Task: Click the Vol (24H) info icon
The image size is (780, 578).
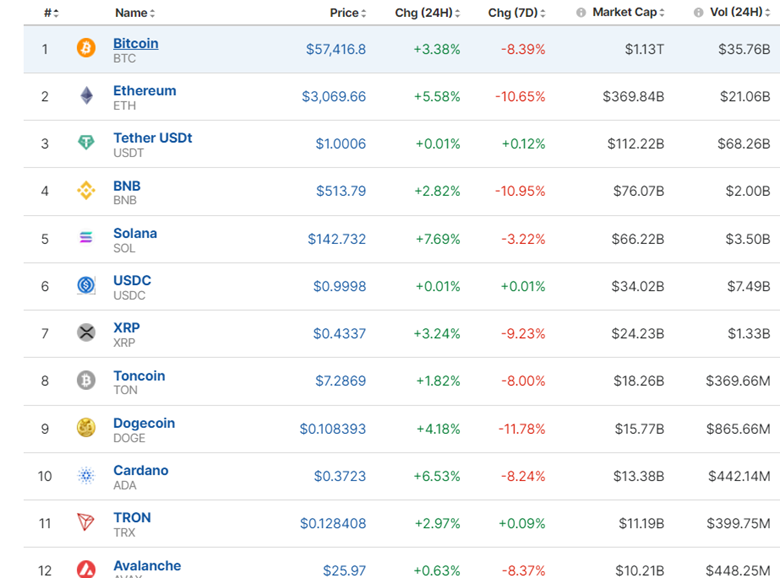Action: pos(698,13)
